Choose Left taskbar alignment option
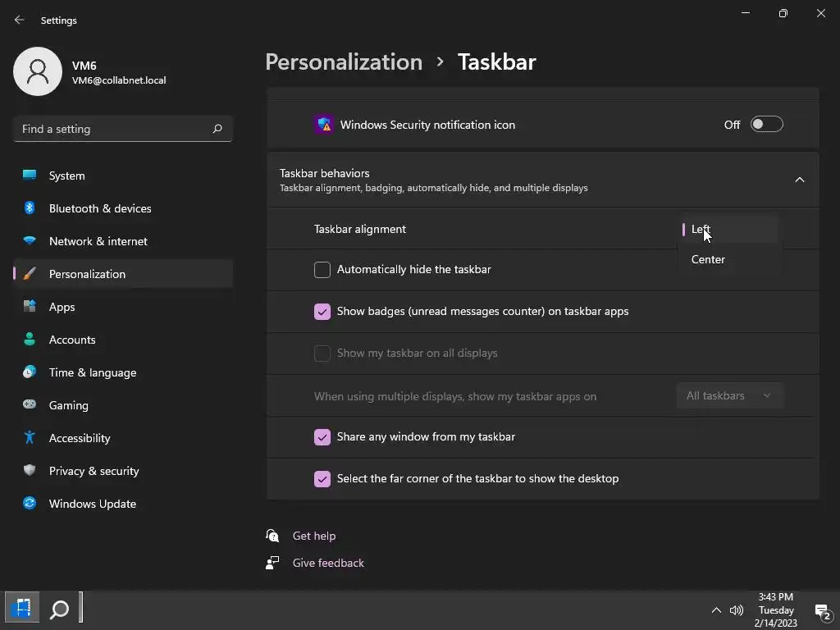 (x=729, y=230)
